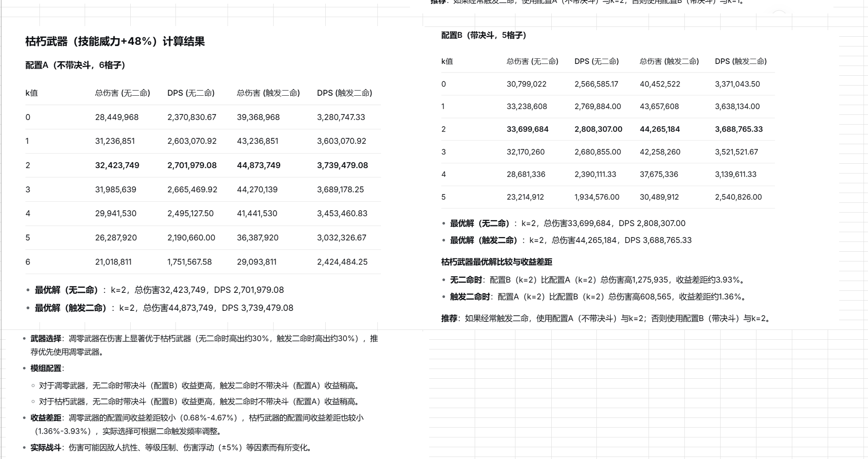
Task: Select the 配置A（不带决斗，6格子）subtitle
Action: coord(75,65)
